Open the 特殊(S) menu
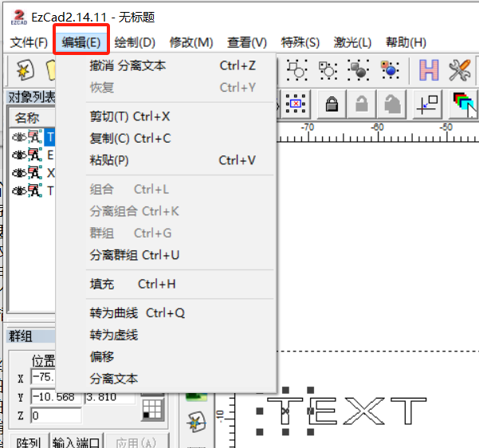The width and height of the screenshot is (479, 448). 300,42
